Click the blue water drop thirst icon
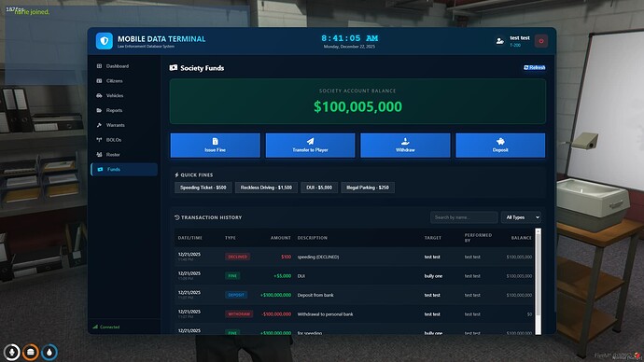 [x=49, y=352]
